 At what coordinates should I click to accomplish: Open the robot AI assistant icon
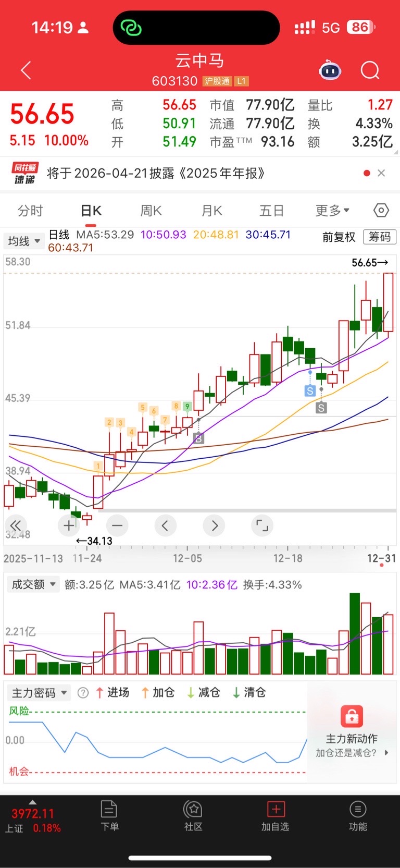[x=330, y=70]
